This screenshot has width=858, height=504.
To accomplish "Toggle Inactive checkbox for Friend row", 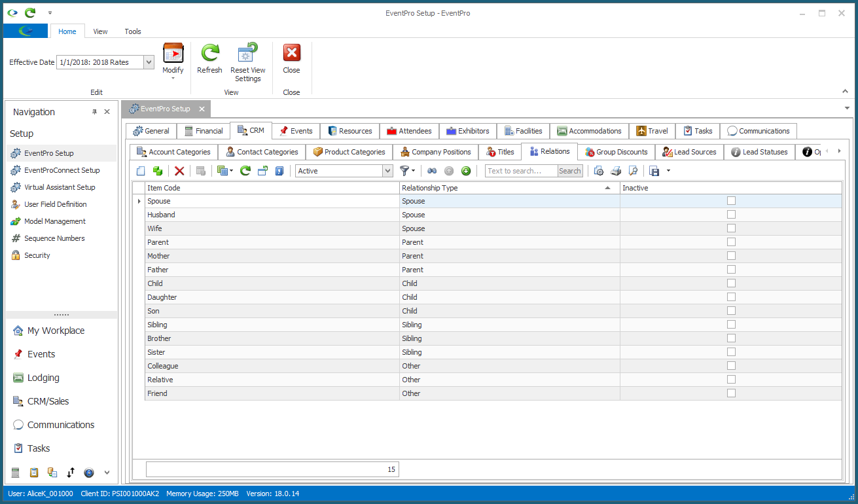I will [x=731, y=393].
